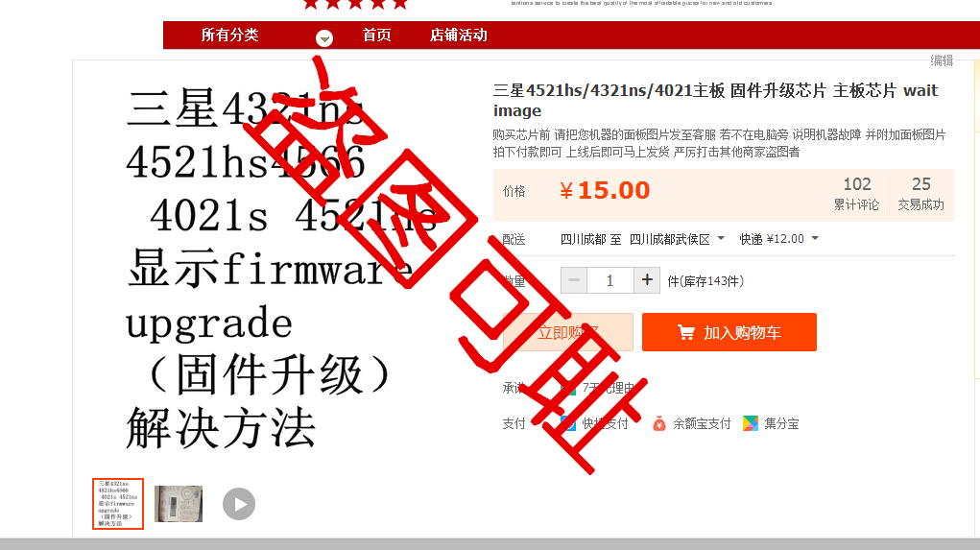980x550 pixels.
Task: Click 所有分类 category menu
Action: pyautogui.click(x=230, y=35)
